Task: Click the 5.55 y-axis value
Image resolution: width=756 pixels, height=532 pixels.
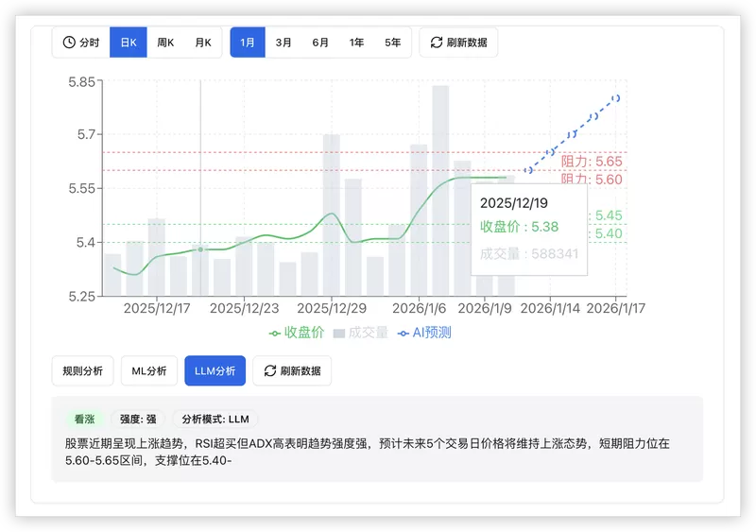Action: coord(81,189)
